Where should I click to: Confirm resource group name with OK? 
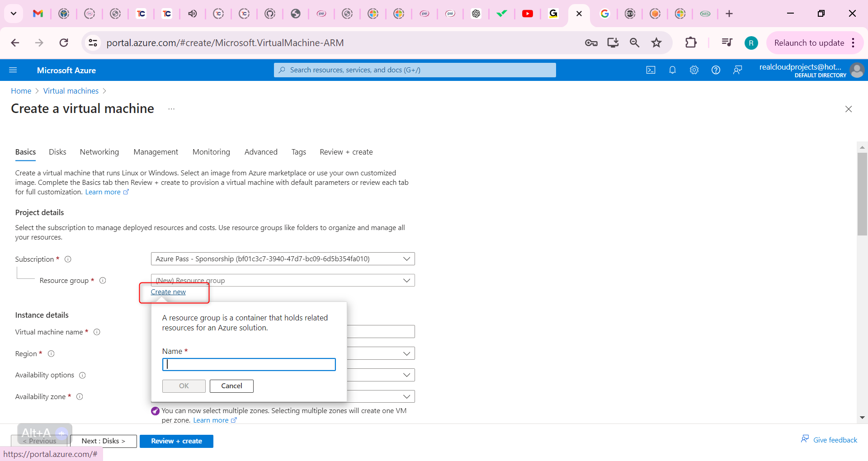(184, 386)
